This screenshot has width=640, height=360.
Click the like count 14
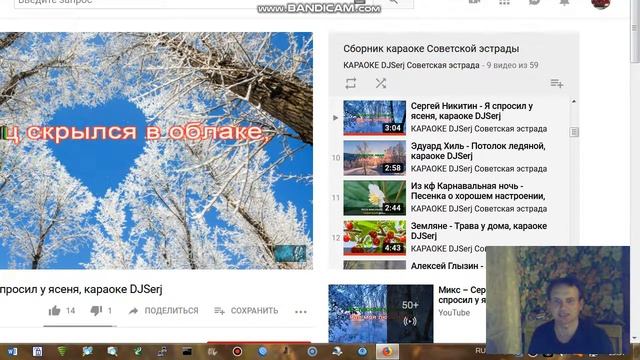tap(70, 311)
